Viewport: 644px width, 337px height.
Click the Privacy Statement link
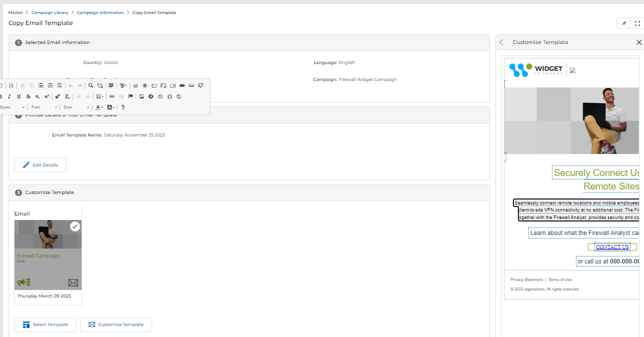526,279
